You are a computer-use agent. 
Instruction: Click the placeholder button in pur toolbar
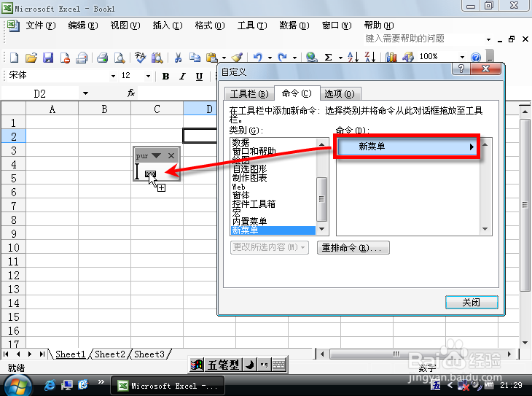click(150, 174)
